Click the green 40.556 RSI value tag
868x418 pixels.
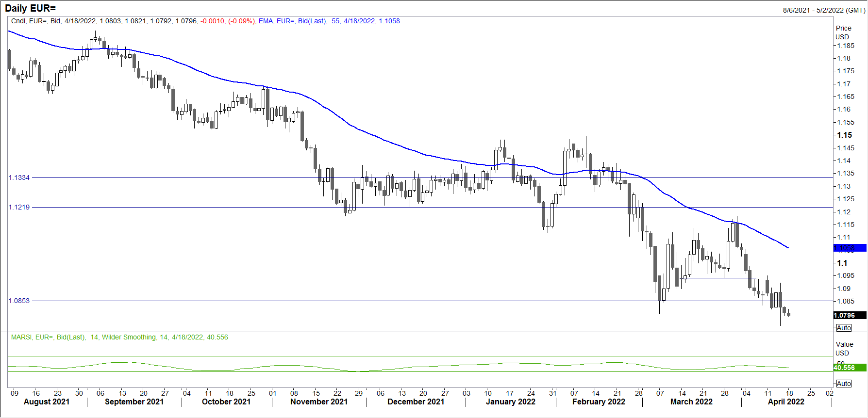coord(850,368)
